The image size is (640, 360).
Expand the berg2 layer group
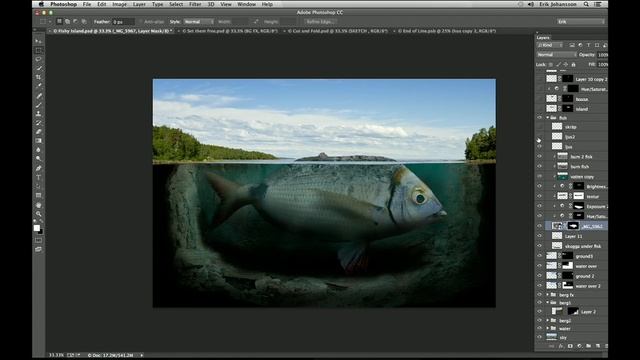tap(548, 320)
